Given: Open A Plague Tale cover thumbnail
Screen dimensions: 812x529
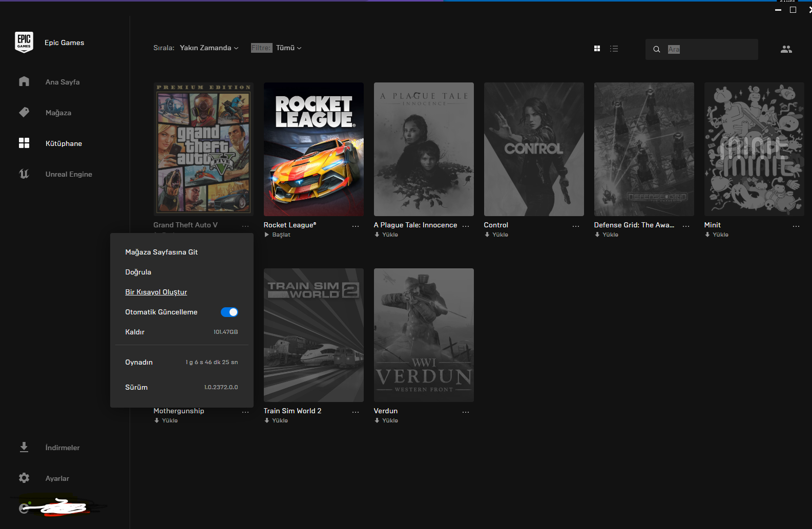Looking at the screenshot, I should (x=424, y=149).
